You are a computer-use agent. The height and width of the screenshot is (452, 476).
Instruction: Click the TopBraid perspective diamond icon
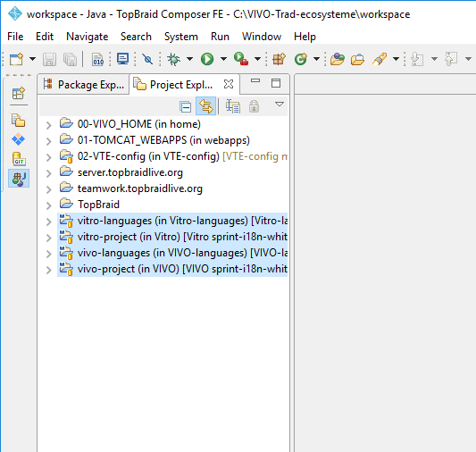tap(18, 139)
